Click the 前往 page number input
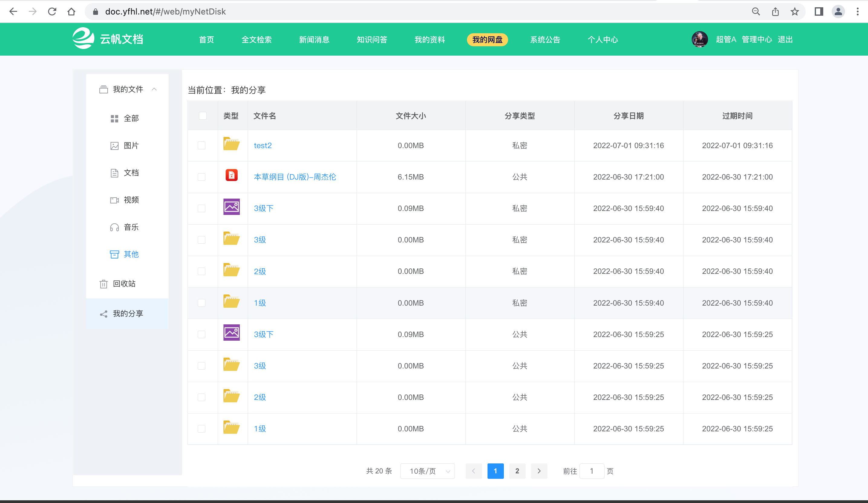Viewport: 868px width, 503px height. click(592, 471)
